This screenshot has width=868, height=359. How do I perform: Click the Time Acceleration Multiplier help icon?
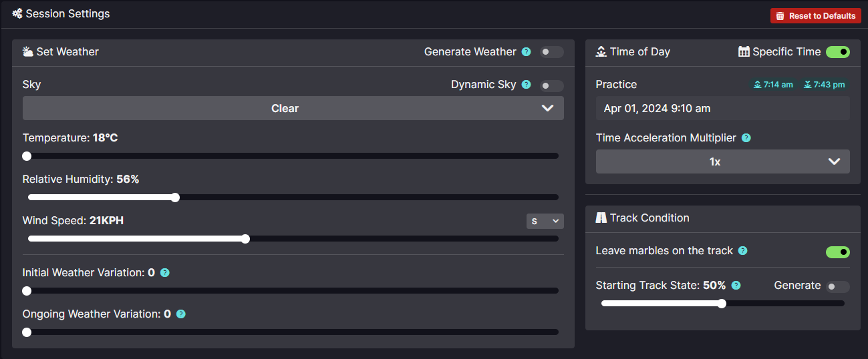[x=746, y=138]
